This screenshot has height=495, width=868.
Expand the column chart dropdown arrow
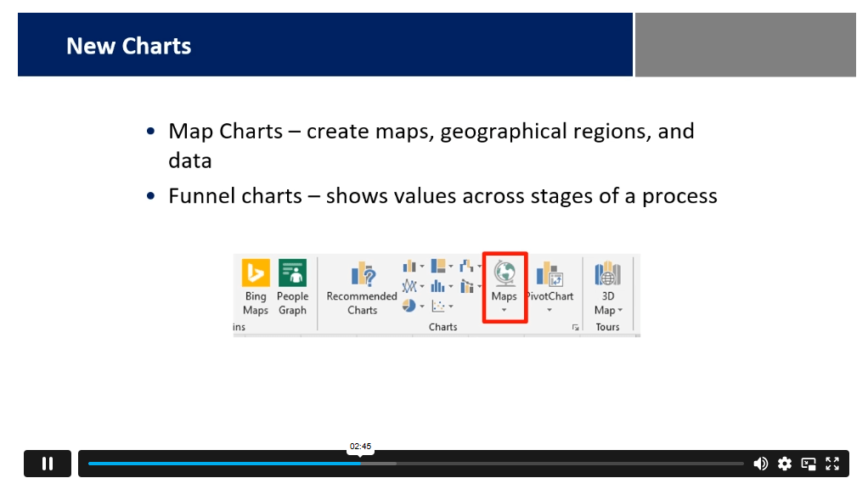pos(422,267)
